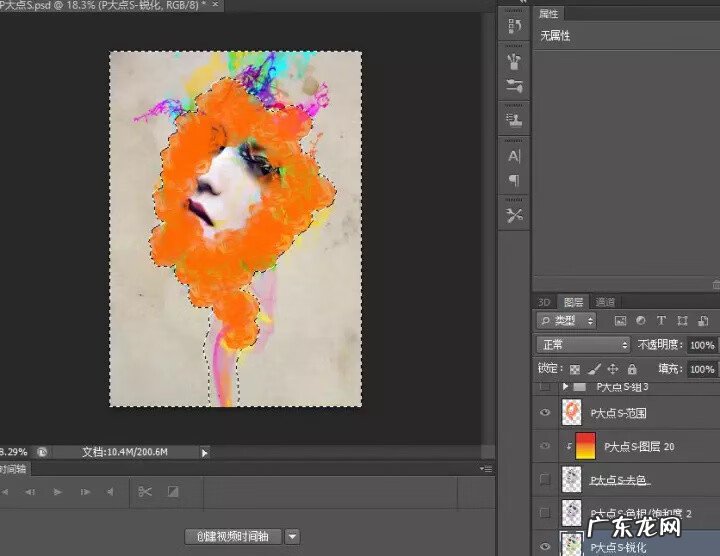Go to next frame in timeline

pyautogui.click(x=85, y=492)
